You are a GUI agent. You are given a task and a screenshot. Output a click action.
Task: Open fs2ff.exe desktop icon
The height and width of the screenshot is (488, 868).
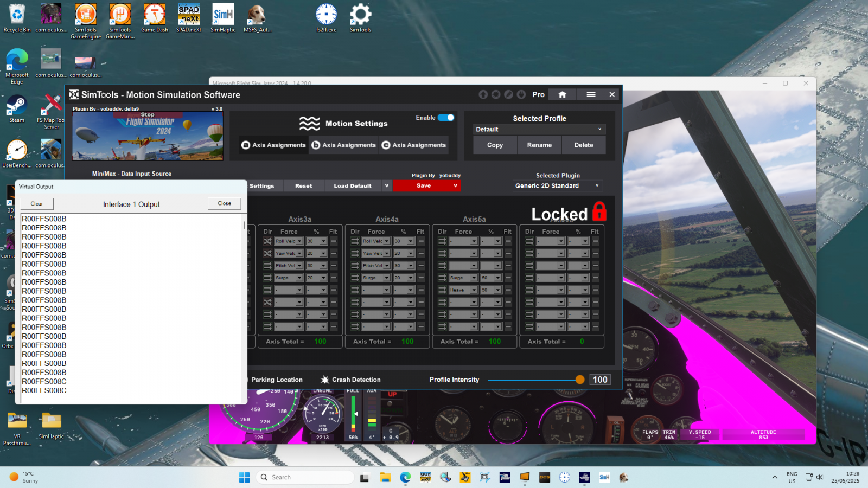point(326,18)
